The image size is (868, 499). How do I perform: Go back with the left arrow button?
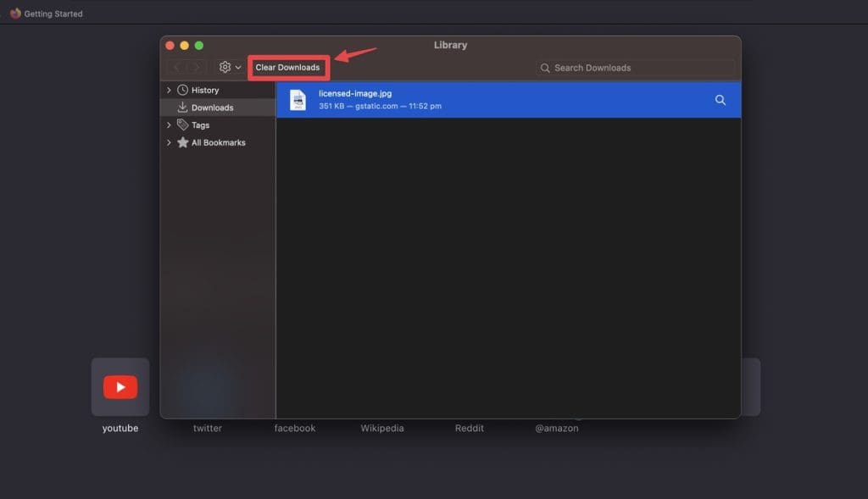(176, 68)
